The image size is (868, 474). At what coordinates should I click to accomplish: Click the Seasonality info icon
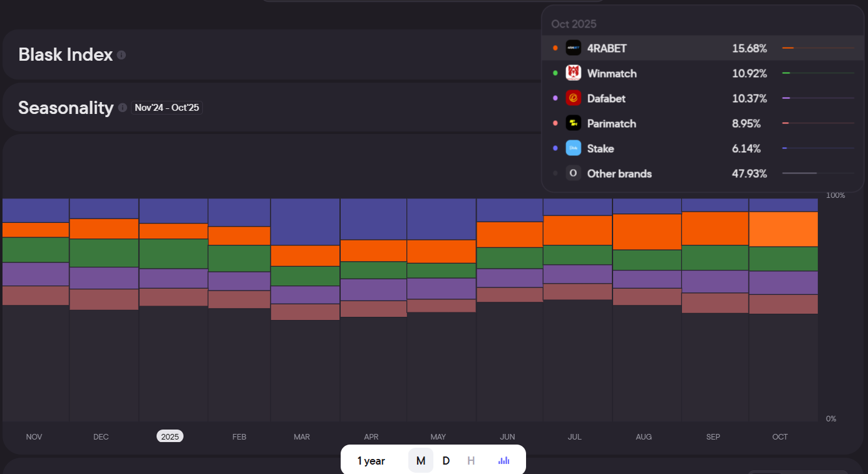pyautogui.click(x=122, y=108)
